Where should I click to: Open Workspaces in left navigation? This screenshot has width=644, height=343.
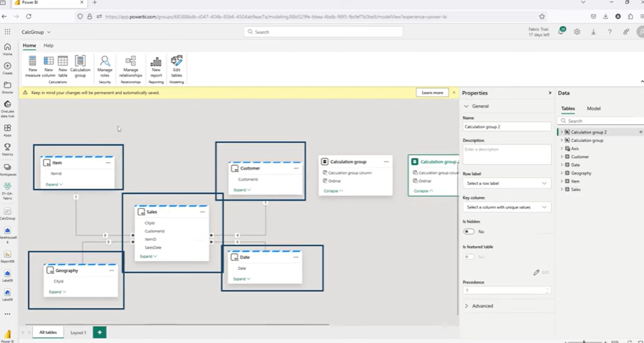(x=7, y=170)
